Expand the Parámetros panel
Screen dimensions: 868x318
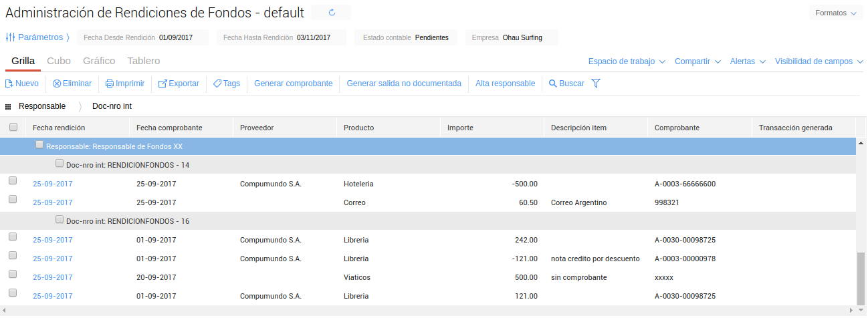tap(43, 37)
